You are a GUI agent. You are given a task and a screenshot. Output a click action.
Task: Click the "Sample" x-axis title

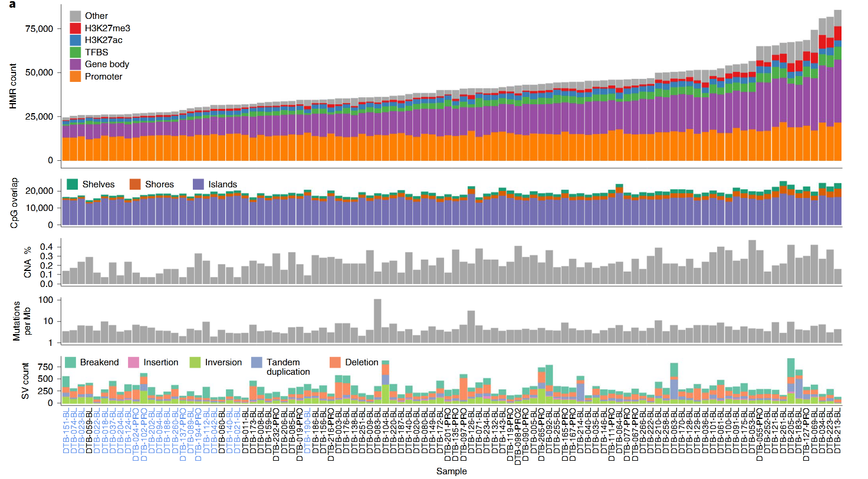point(451,471)
